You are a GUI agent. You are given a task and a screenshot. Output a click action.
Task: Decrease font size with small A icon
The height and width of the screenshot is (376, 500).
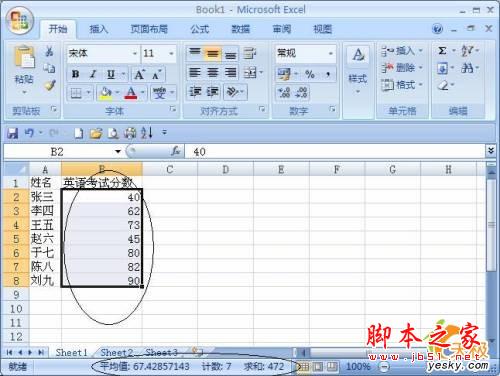[157, 74]
